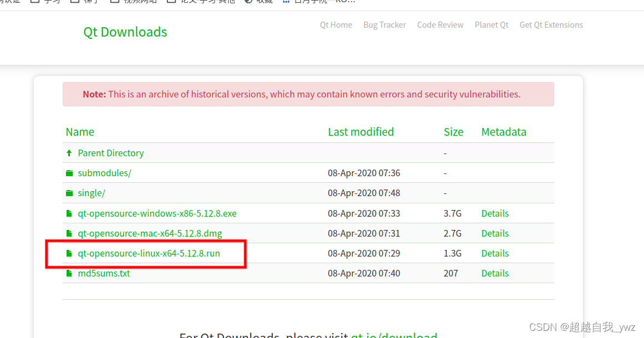Click the Metadata column header
The image size is (644, 338).
(504, 132)
